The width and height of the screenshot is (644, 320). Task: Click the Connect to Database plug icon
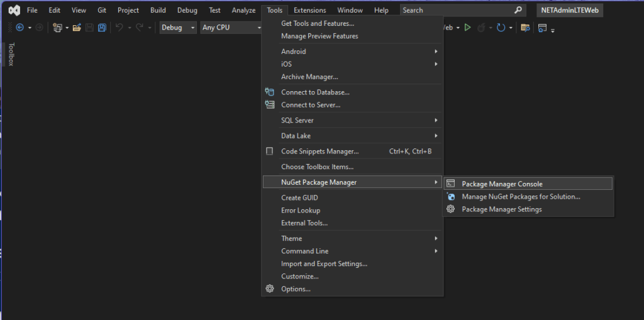click(269, 92)
